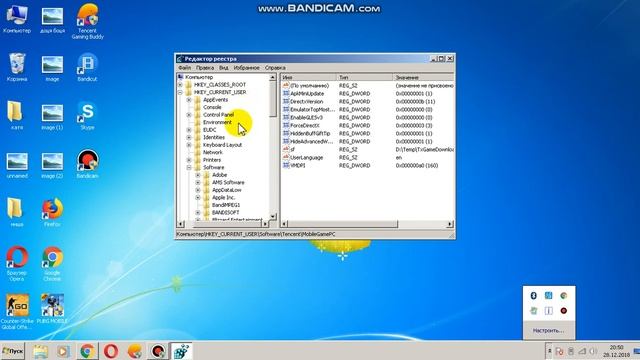Launch the Counter-Strike Global Offensive shortcut

17,311
